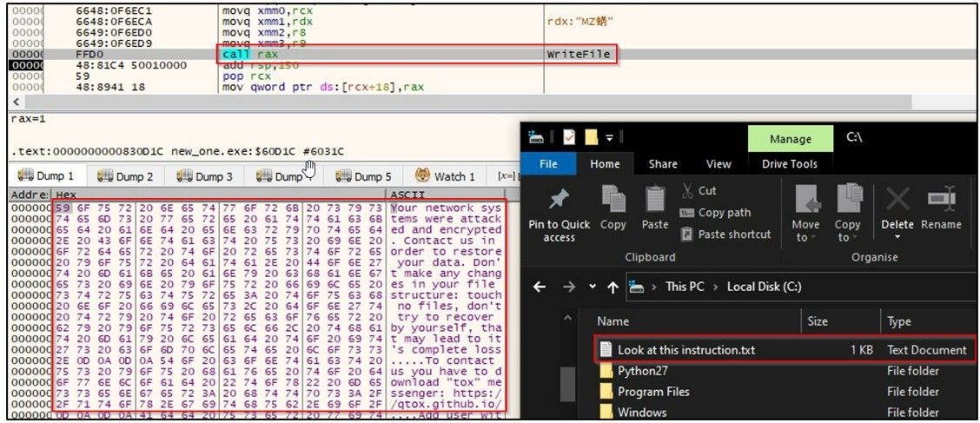Viewport: 980px width, 423px height.
Task: Open the recent locations chevron
Action: (x=592, y=287)
